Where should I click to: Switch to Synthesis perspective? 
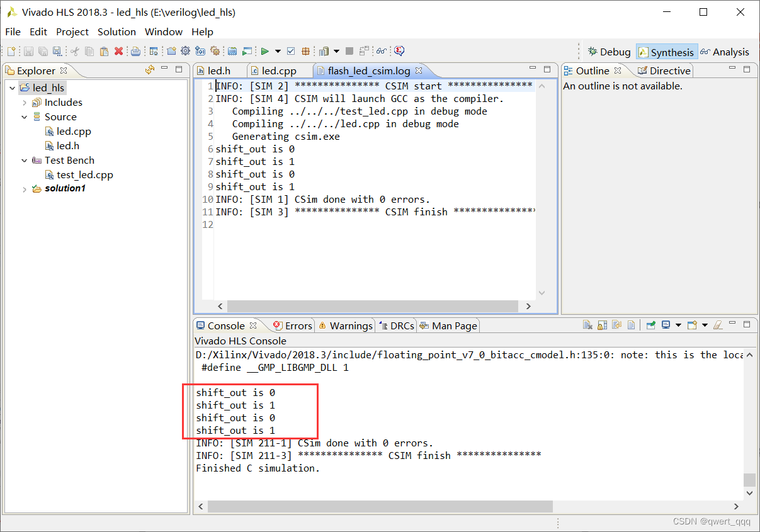[x=666, y=52]
